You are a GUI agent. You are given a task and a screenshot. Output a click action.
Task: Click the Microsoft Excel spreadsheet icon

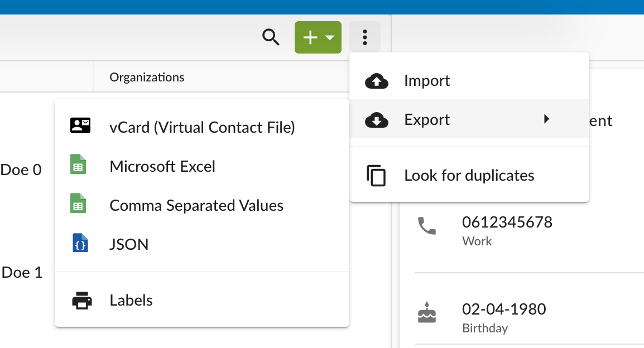(78, 166)
